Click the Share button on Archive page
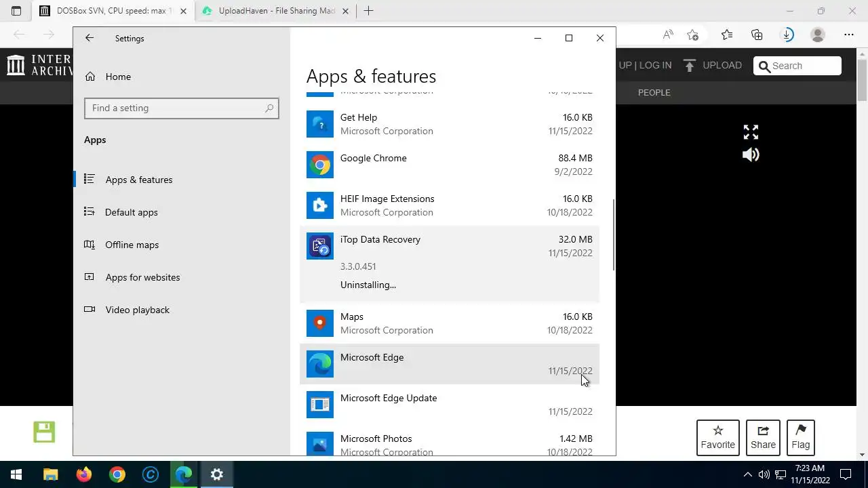Image resolution: width=868 pixels, height=488 pixels. pyautogui.click(x=763, y=438)
